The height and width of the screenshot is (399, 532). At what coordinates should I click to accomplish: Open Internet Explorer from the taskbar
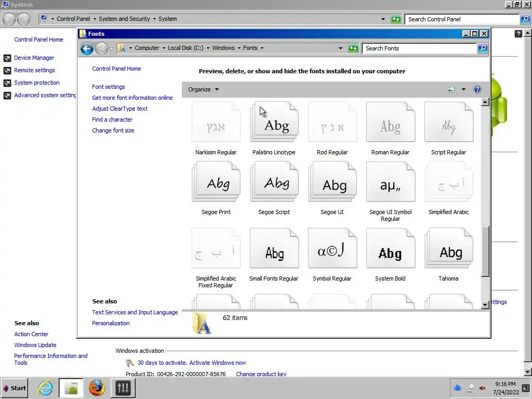pos(46,388)
